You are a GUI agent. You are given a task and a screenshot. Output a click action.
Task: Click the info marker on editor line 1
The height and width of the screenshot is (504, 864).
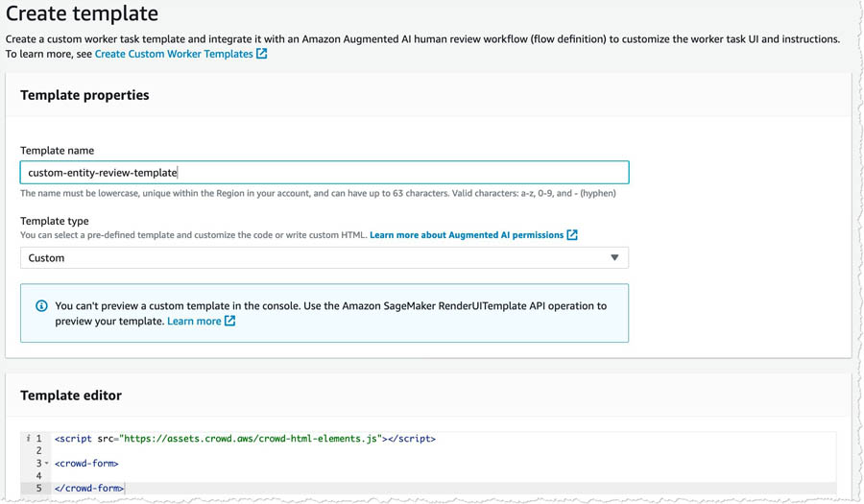coord(28,439)
